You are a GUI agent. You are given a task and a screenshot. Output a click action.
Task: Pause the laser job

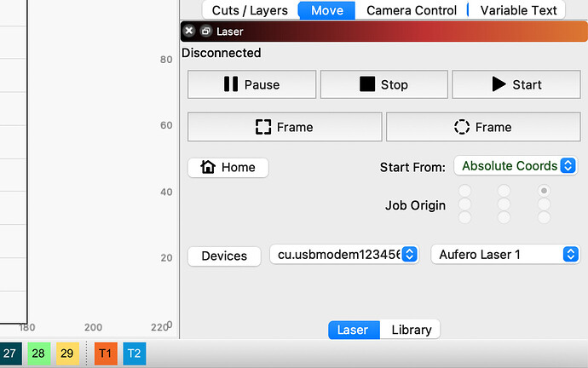click(x=252, y=84)
